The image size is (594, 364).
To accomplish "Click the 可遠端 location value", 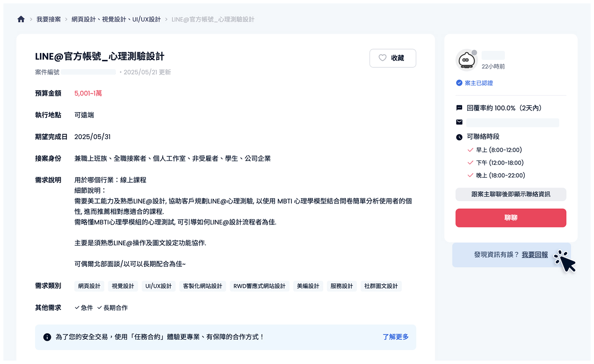I will 84,115.
